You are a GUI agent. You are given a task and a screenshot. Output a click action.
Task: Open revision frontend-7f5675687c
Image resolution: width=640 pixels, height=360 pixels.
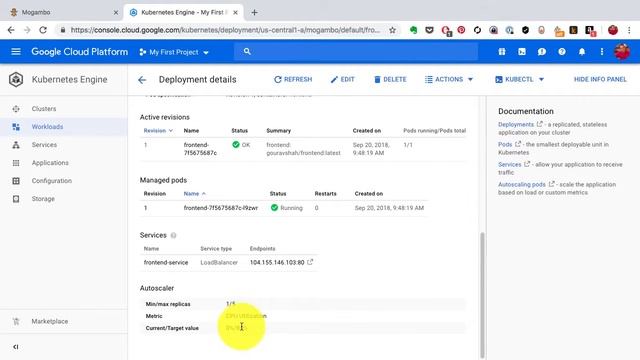pyautogui.click(x=200, y=149)
